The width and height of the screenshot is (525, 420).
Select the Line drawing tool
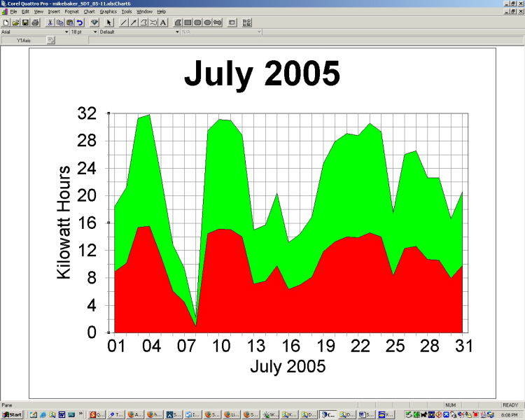[x=124, y=22]
